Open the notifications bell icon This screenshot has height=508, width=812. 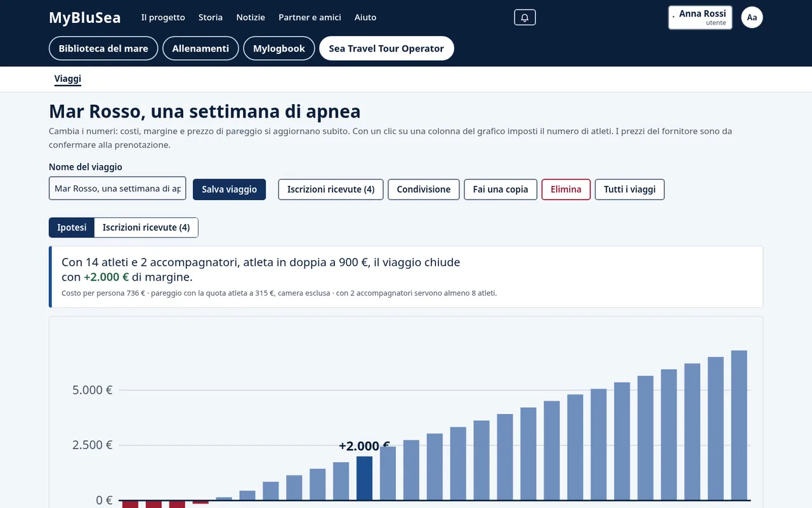(x=525, y=17)
